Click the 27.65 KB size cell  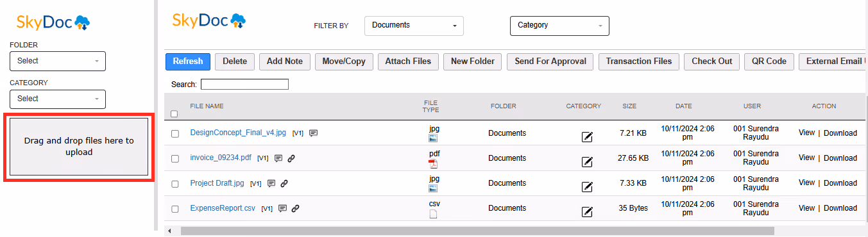633,158
